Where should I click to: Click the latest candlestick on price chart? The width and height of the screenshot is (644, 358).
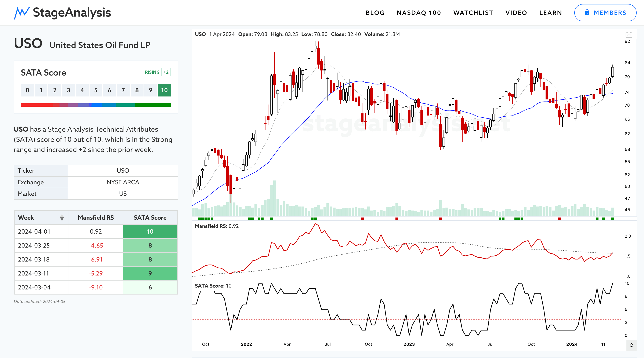click(613, 72)
